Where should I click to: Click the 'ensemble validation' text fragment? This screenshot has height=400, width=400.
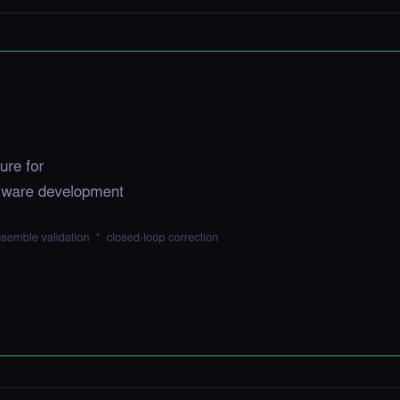tap(45, 238)
